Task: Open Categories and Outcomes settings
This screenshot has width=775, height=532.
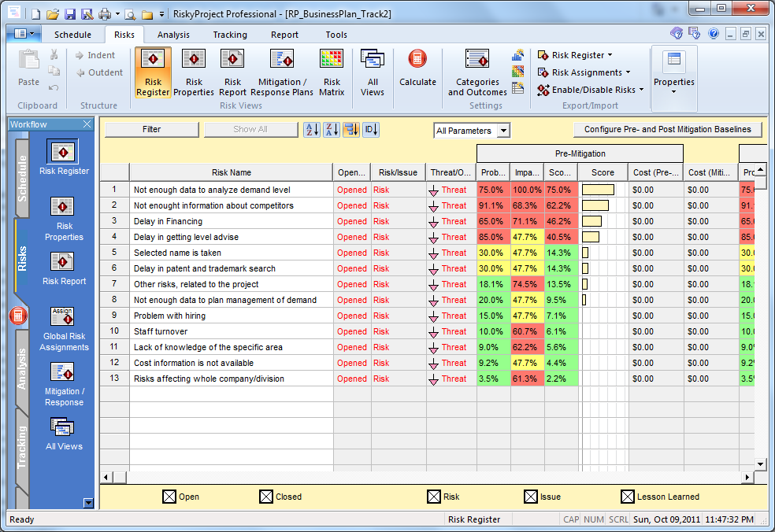Action: [x=477, y=72]
